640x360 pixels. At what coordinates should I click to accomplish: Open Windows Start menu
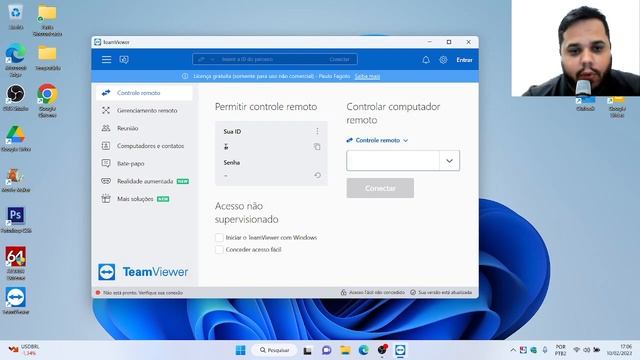[x=241, y=350]
